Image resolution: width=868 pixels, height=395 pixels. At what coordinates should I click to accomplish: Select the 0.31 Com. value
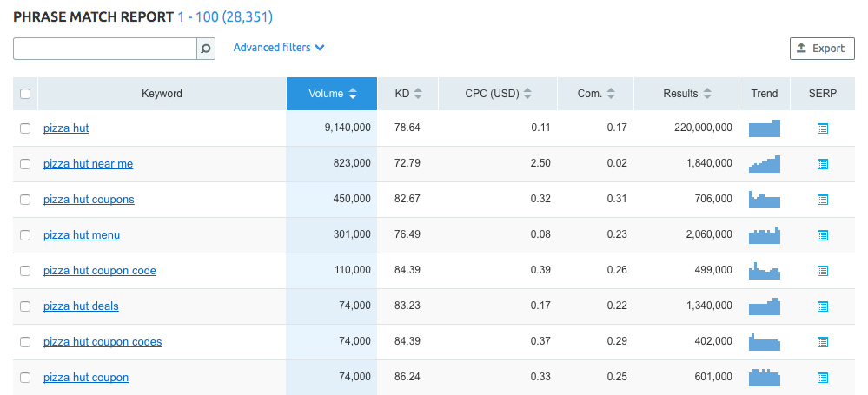pyautogui.click(x=617, y=199)
